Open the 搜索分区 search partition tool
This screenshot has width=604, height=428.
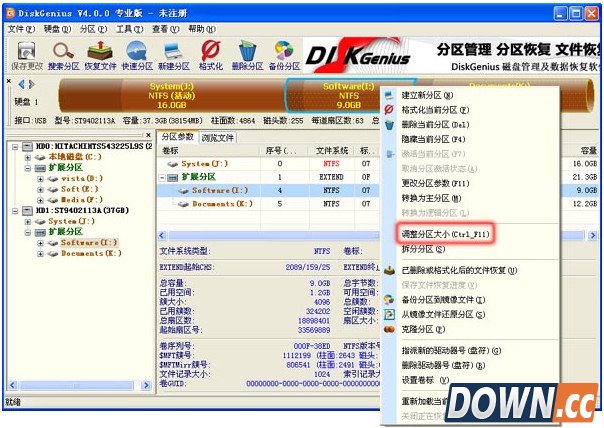pyautogui.click(x=63, y=55)
